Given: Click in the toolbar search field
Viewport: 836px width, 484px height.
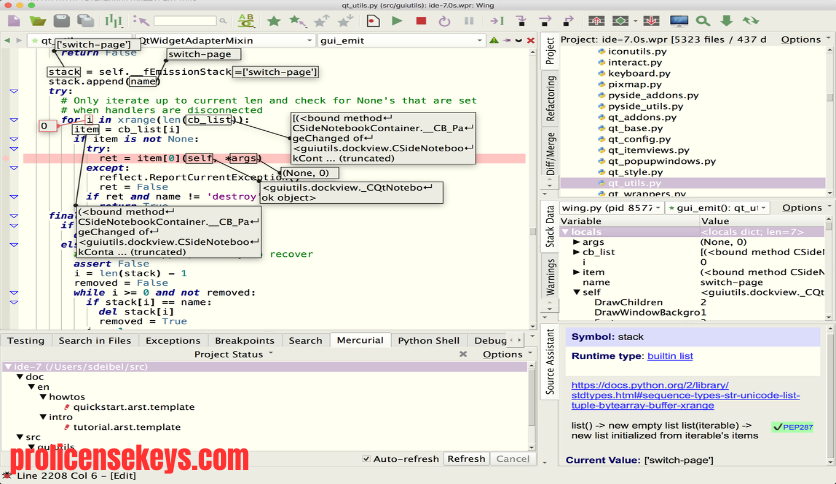Looking at the screenshot, I should (185, 21).
